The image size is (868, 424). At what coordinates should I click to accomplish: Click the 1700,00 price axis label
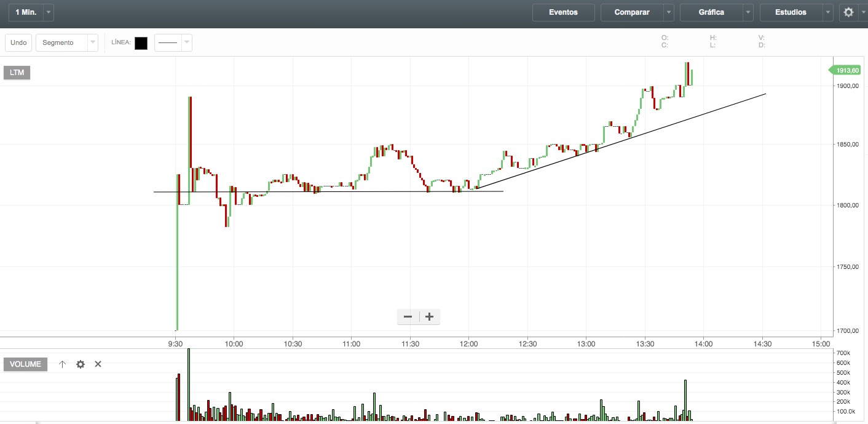(x=847, y=331)
